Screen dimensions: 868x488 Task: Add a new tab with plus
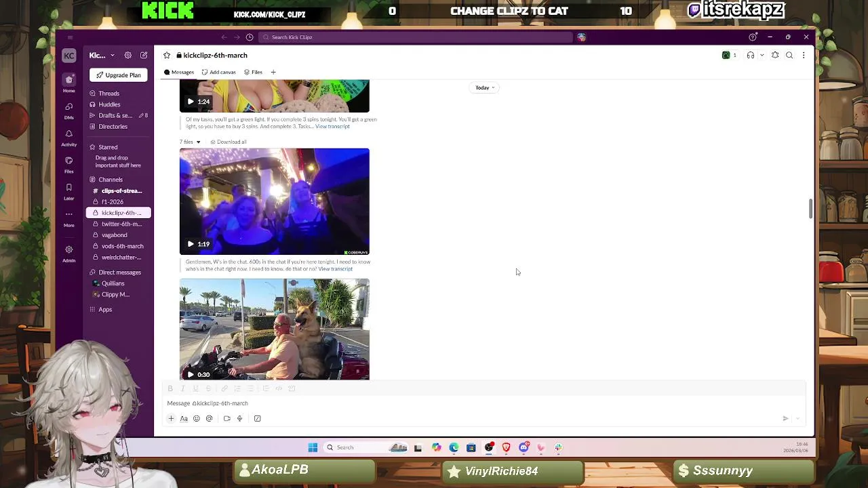point(273,73)
